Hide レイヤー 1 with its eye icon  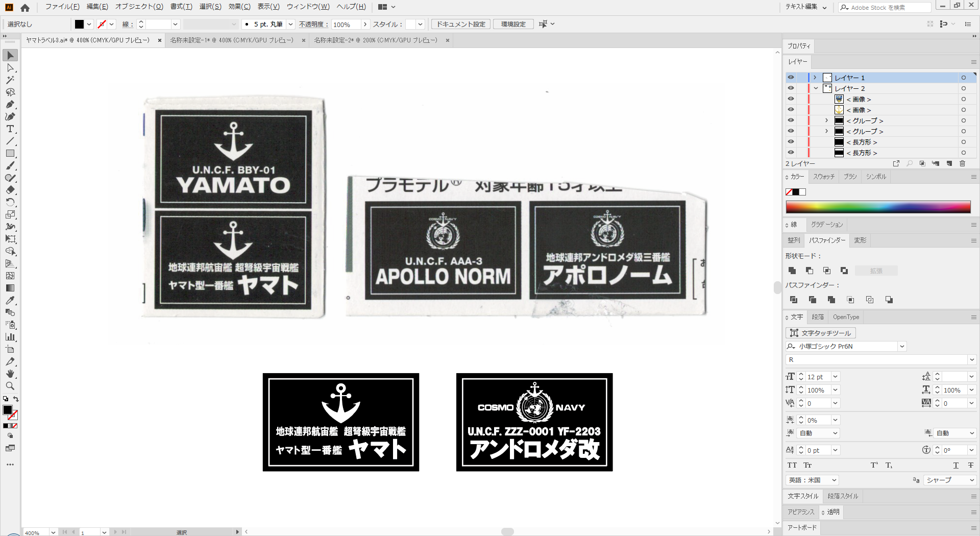tap(791, 78)
